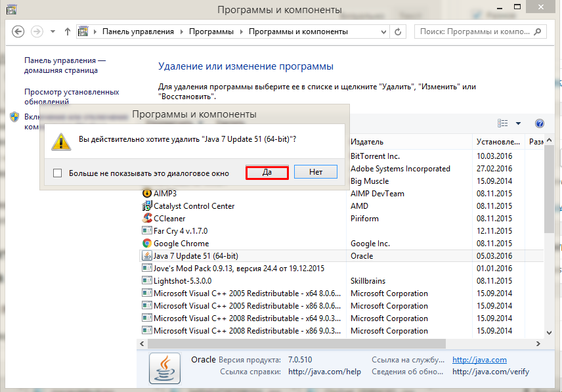Sort by the Издатель column header
The width and height of the screenshot is (562, 392).
[368, 142]
